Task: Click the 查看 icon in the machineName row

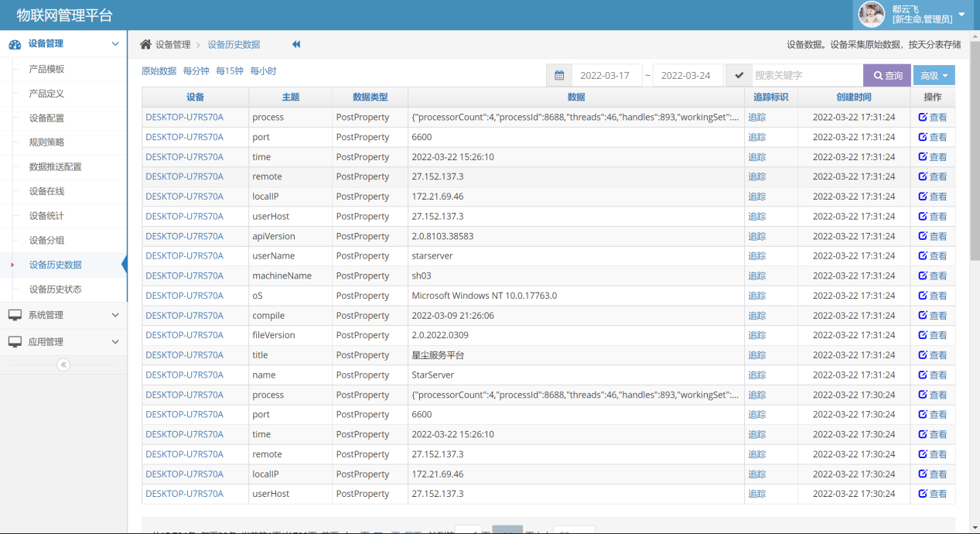Action: 922,276
